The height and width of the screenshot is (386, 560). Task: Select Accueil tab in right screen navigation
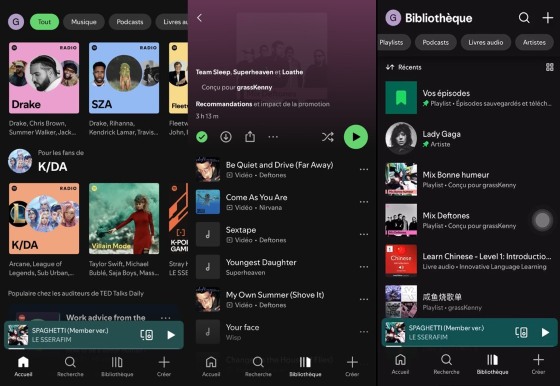(x=400, y=364)
